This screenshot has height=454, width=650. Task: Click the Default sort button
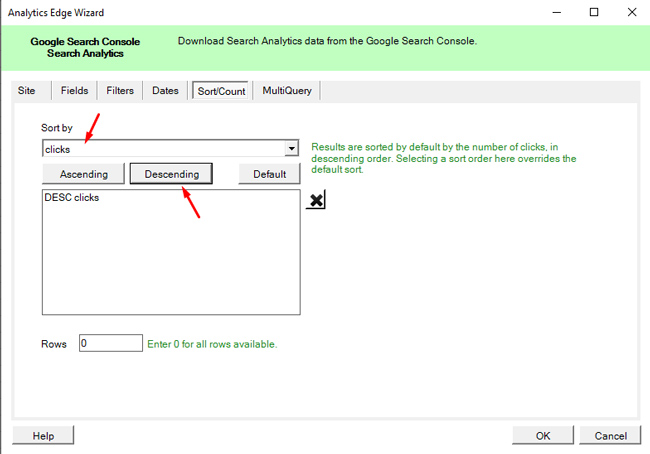pos(269,174)
